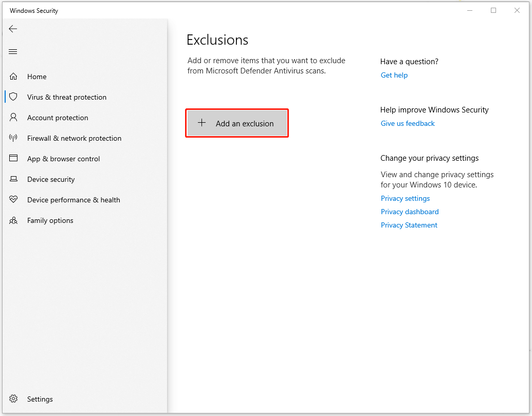The height and width of the screenshot is (416, 532).
Task: Open App & browser control
Action: (63, 158)
